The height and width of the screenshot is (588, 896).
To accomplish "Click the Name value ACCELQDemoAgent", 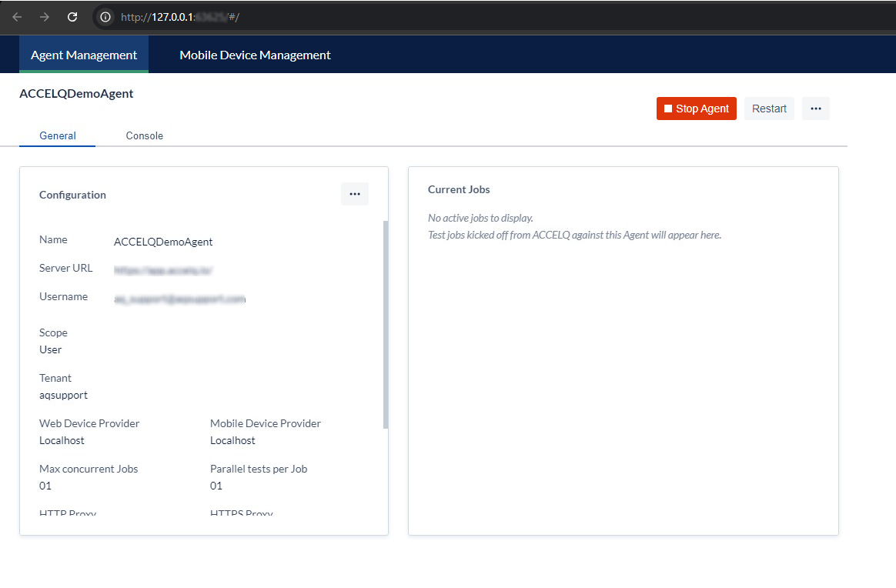I will [x=163, y=242].
